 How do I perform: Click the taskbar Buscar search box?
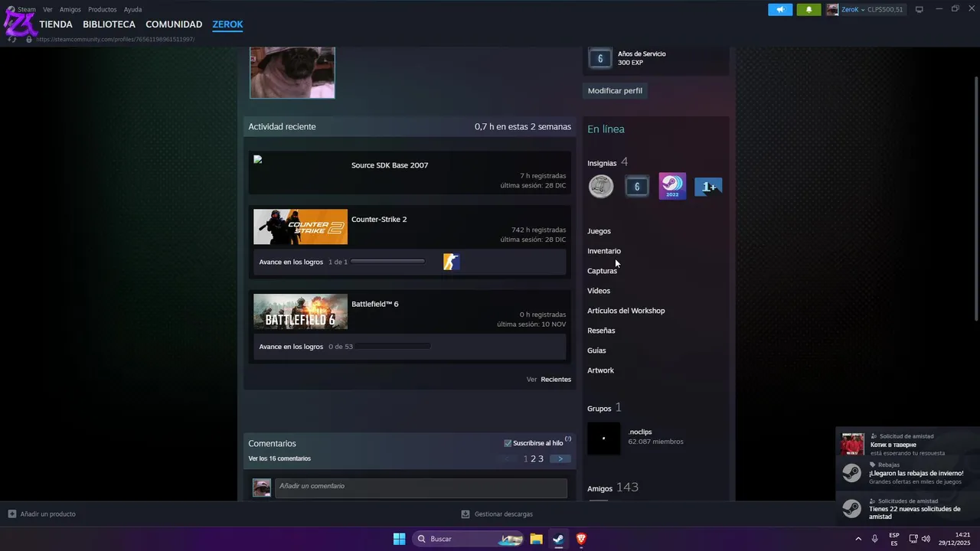(x=469, y=539)
